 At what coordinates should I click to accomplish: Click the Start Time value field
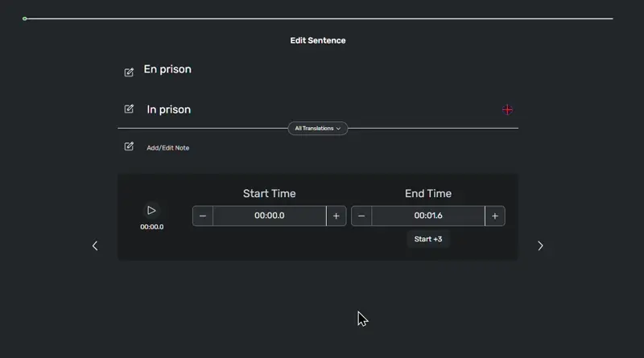[269, 216]
